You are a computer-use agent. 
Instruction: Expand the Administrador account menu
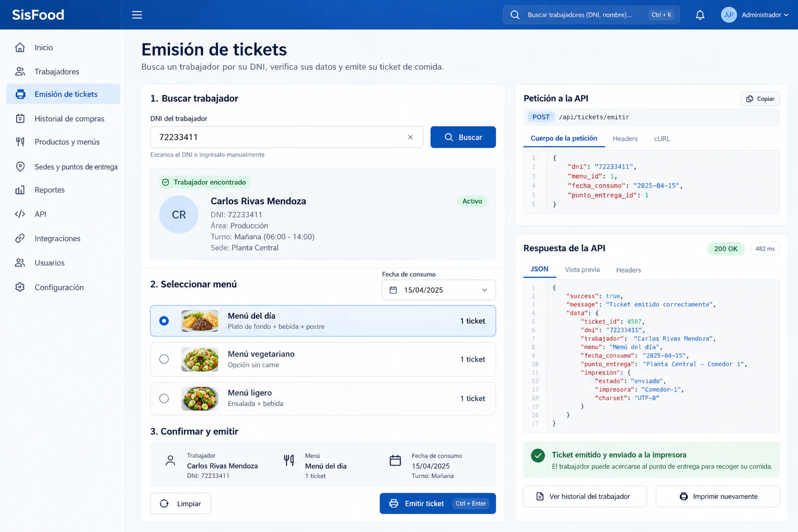click(765, 15)
